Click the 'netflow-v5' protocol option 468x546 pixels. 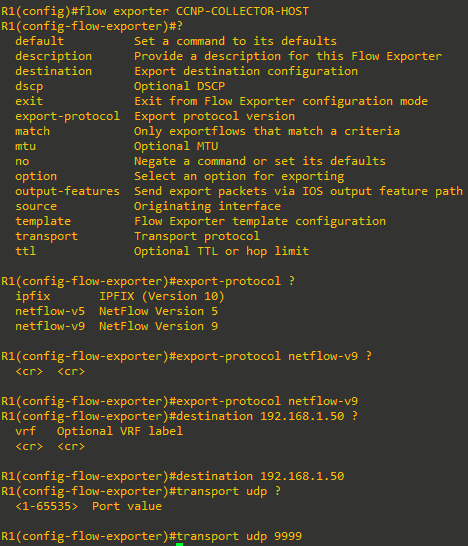[x=50, y=311]
